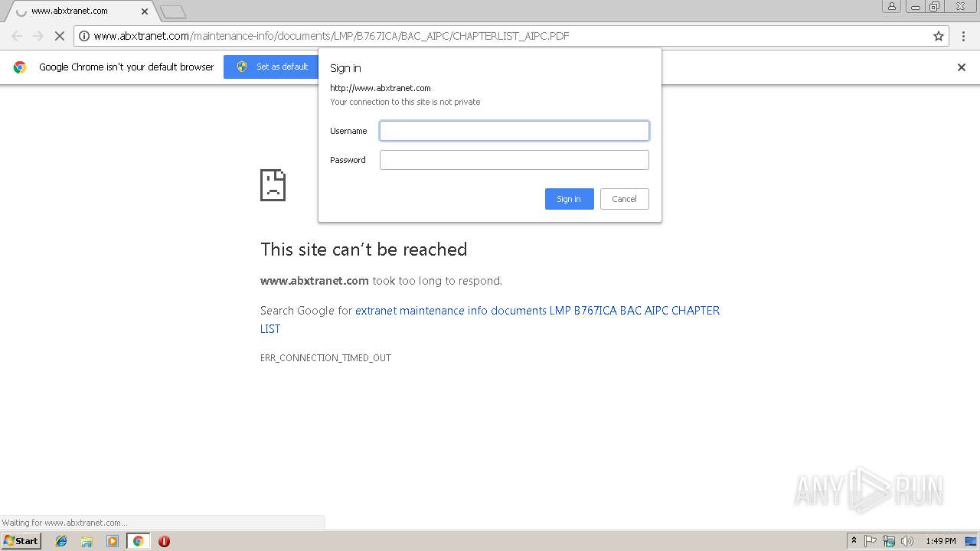Bookmark this page with the star icon
This screenshot has width=980, height=551.
point(939,36)
